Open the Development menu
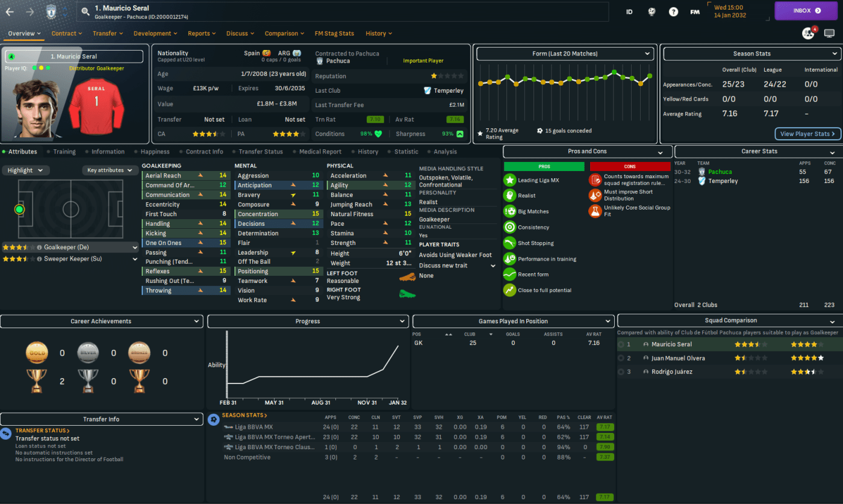This screenshot has height=504, width=843. 155,34
